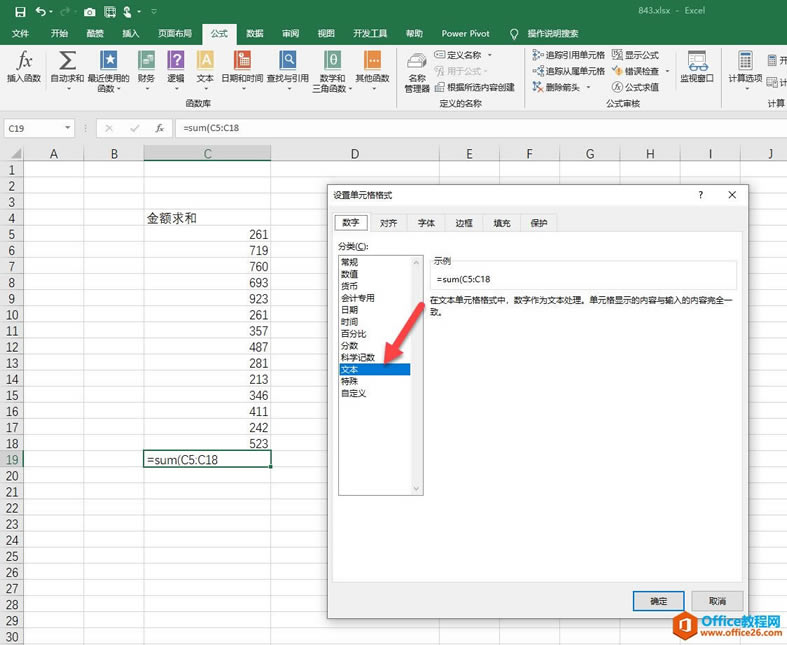Click Trace Precedents (追踪引用单元格)

568,55
